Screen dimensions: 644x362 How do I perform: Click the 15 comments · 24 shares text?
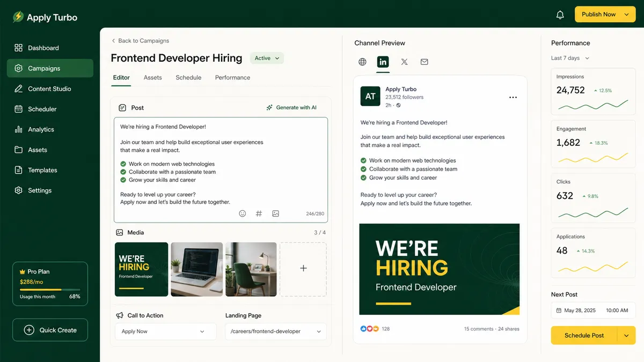[x=492, y=329]
